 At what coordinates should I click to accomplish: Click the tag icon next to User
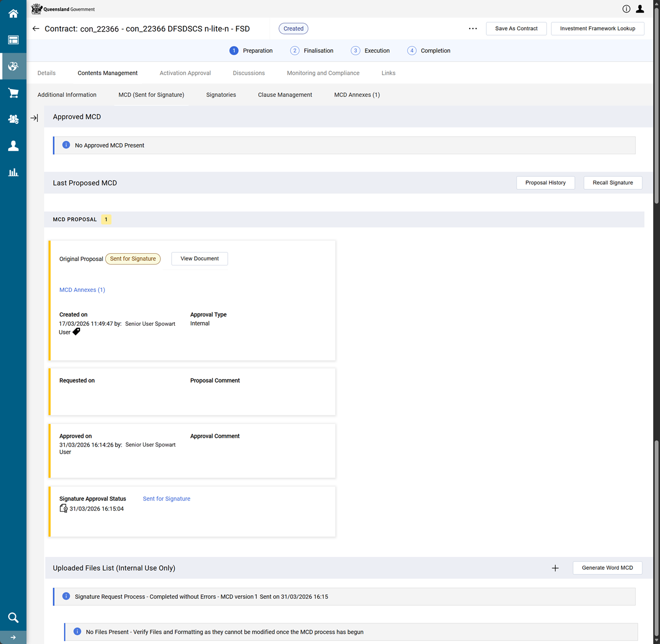coord(76,332)
